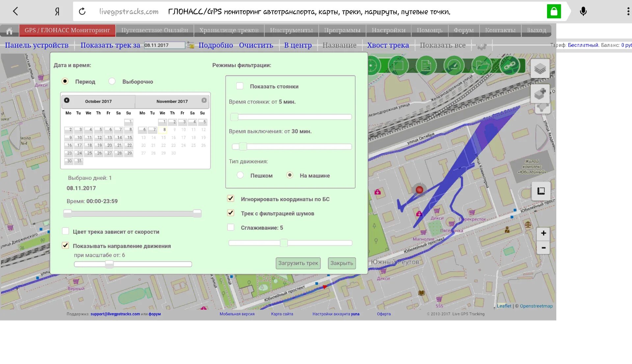
Task: Open the "Инструменты" menu item
Action: [291, 30]
